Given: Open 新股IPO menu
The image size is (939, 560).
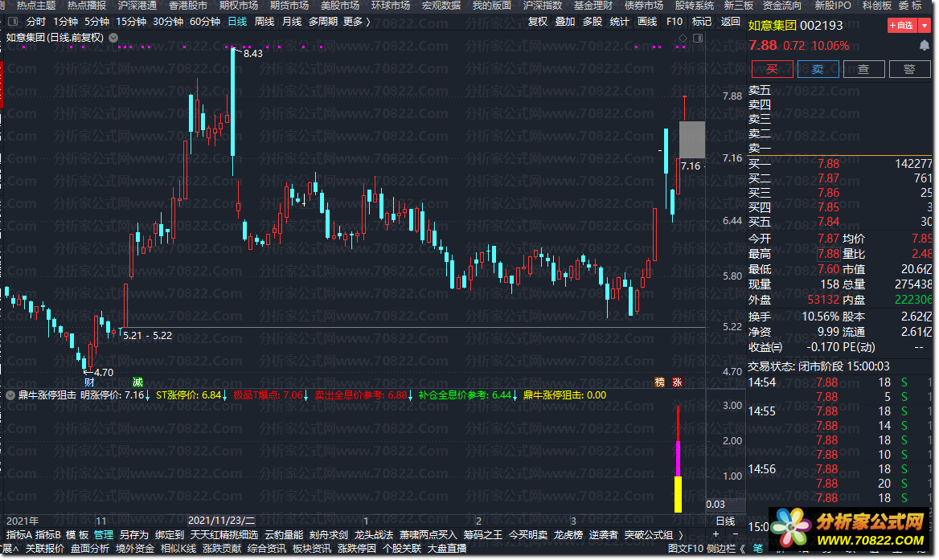Looking at the screenshot, I should 833,6.
